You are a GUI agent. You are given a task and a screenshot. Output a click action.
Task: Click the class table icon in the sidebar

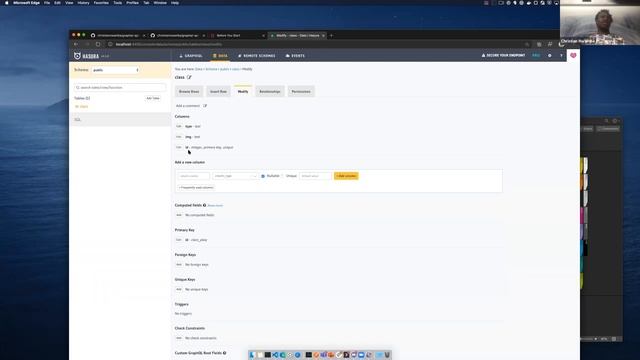76,107
